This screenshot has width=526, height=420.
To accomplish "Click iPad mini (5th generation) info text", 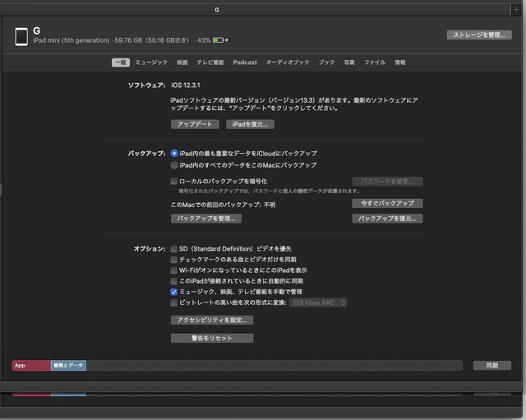I will coord(72,40).
